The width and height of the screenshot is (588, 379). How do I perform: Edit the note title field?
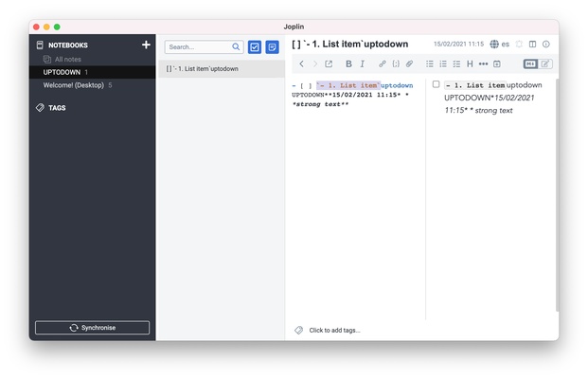[350, 45]
